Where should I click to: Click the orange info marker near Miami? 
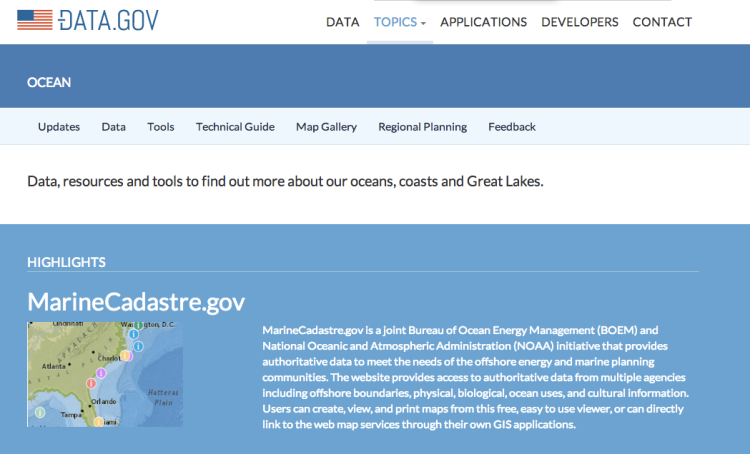tap(98, 421)
